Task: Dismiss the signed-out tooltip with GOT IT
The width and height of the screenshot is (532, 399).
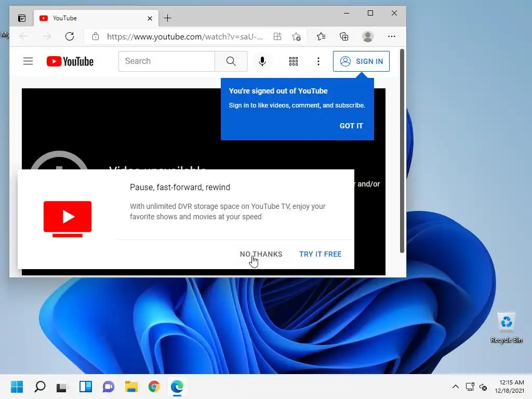Action: [351, 126]
